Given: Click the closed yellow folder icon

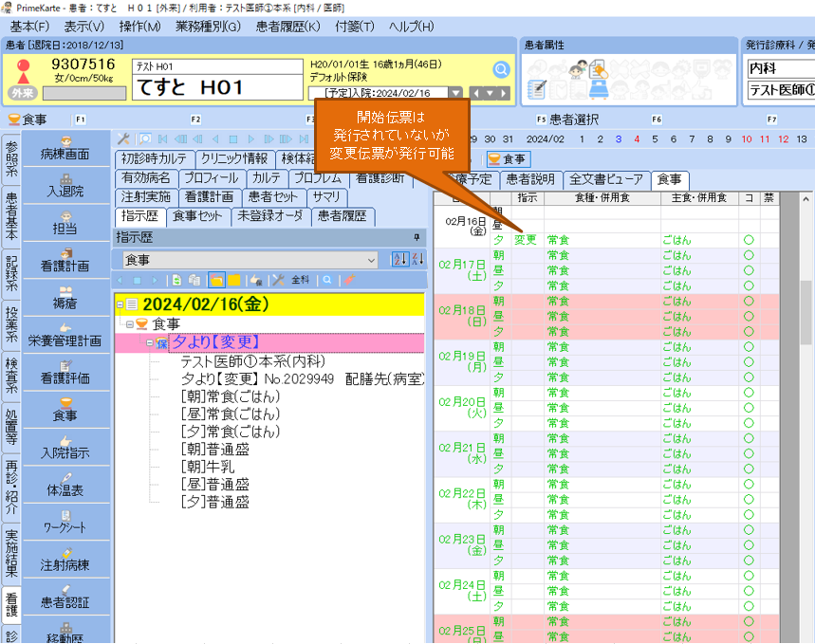Looking at the screenshot, I should tap(234, 280).
